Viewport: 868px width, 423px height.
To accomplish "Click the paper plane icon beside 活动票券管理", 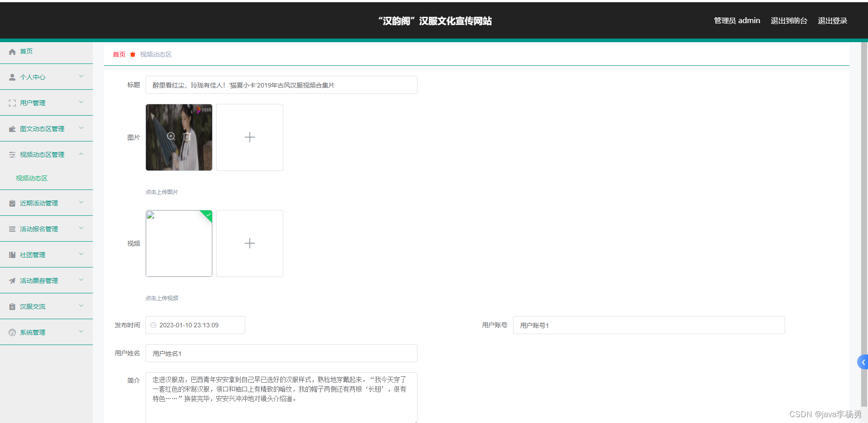I will pyautogui.click(x=12, y=281).
